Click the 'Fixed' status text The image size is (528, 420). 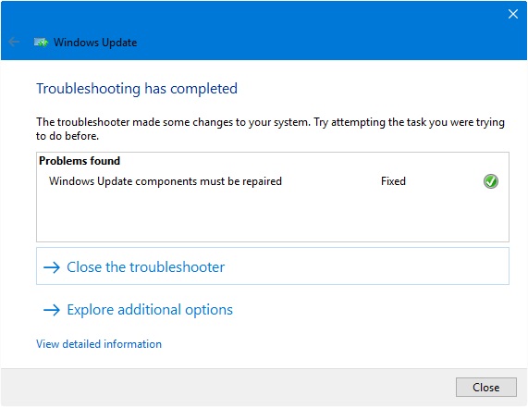coord(393,181)
